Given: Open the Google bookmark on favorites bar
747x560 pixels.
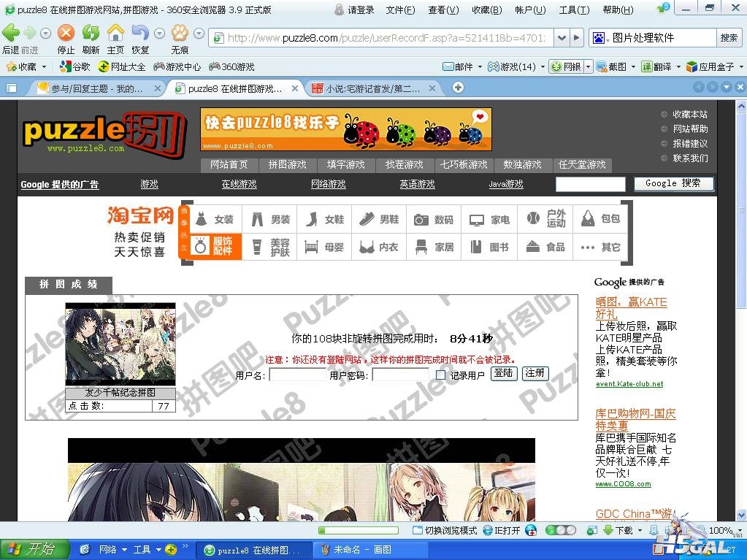Looking at the screenshot, I should pos(74,66).
